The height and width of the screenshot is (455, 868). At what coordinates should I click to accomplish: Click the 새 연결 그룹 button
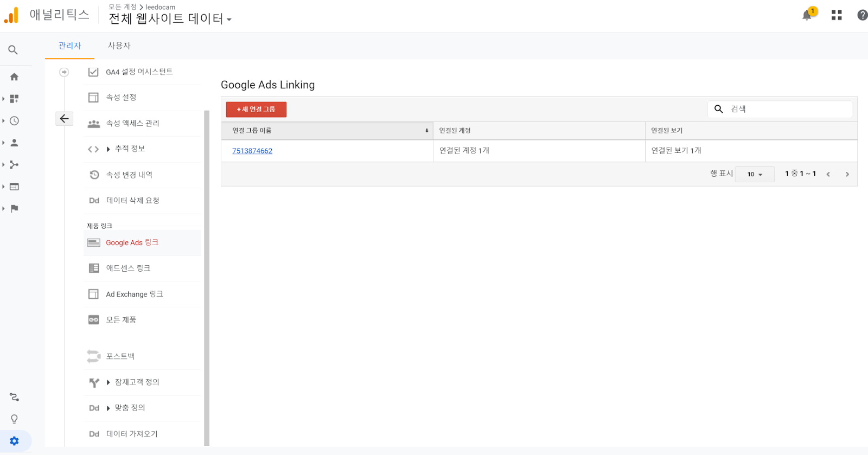[256, 110]
